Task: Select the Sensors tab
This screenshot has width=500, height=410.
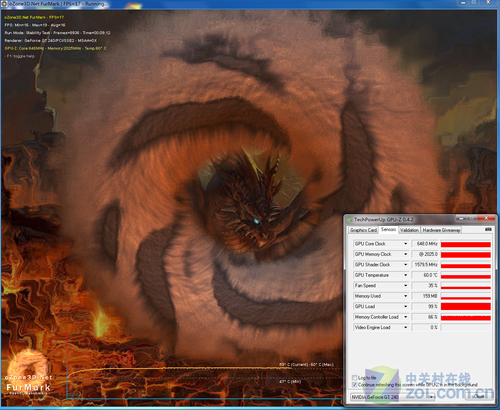Action: pyautogui.click(x=389, y=229)
